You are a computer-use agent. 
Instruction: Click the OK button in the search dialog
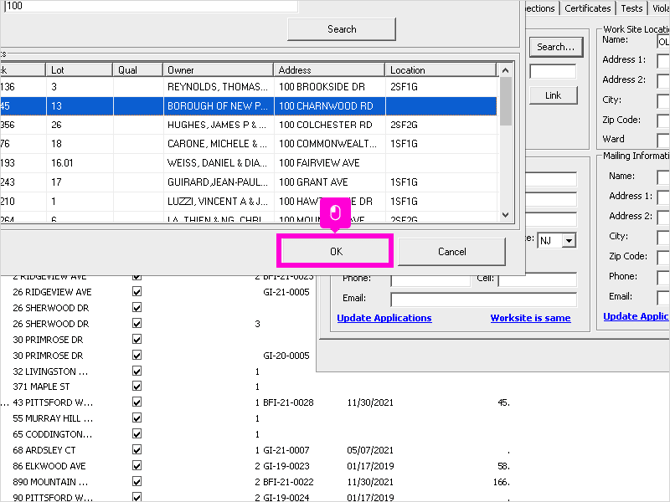335,251
